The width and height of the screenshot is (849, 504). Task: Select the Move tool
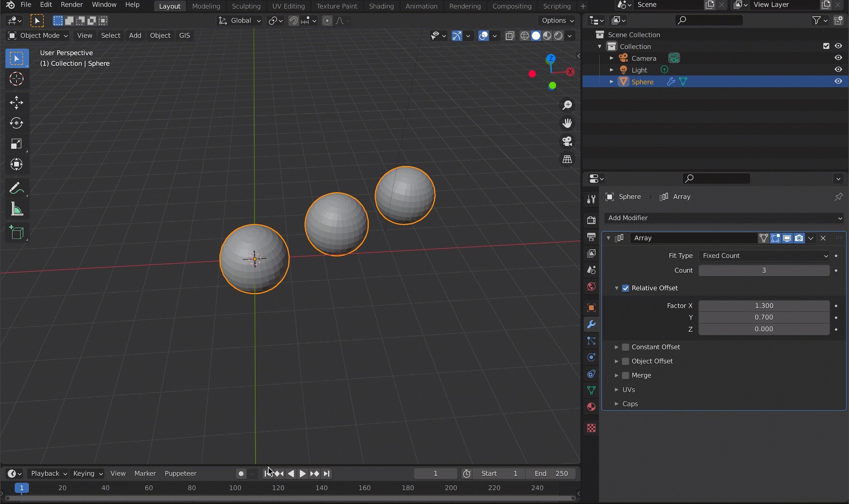(16, 103)
